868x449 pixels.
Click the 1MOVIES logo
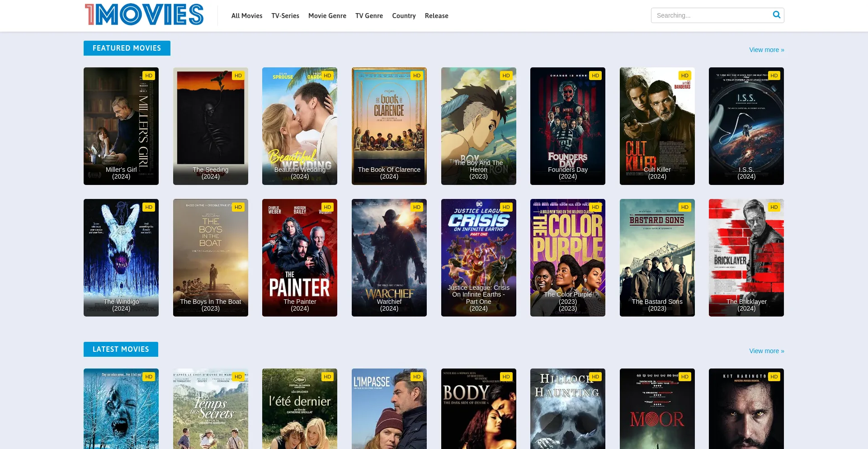tap(144, 14)
